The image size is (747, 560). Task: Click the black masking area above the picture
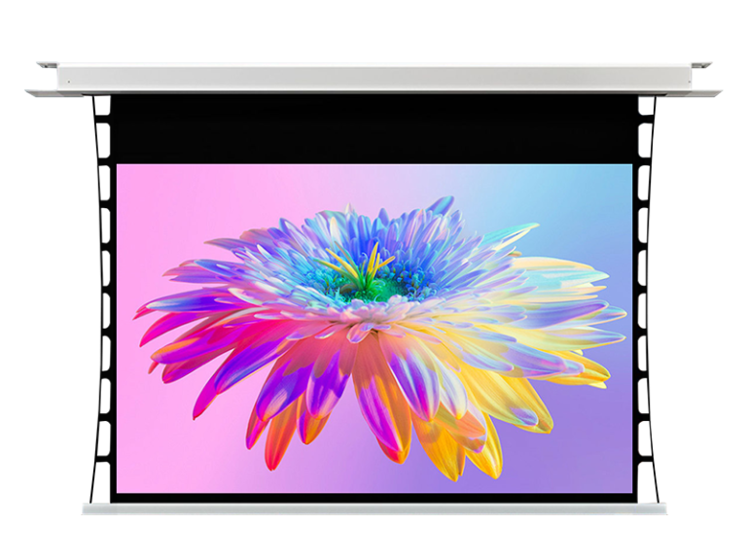pos(373,128)
